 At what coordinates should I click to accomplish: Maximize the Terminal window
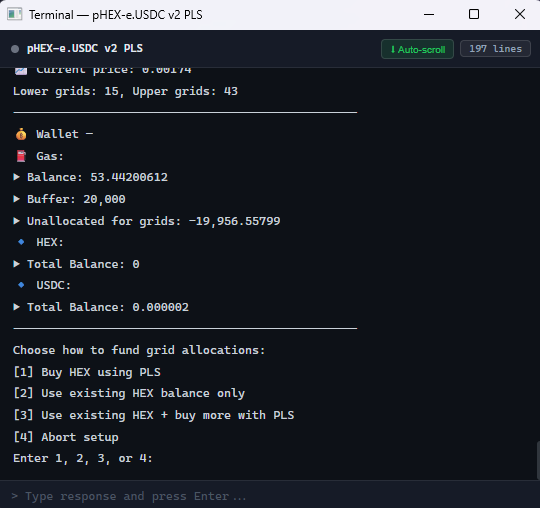[474, 14]
